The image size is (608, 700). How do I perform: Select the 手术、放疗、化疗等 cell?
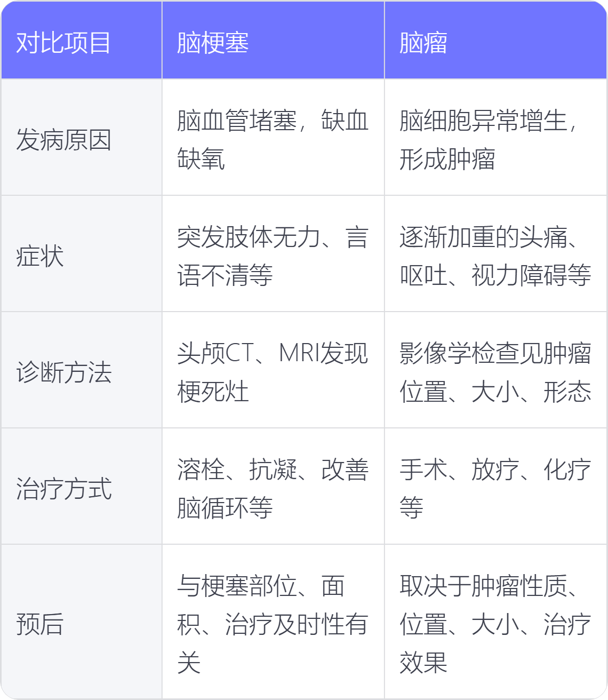495,489
